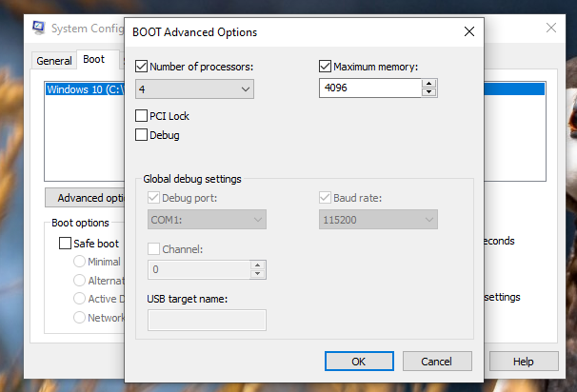Screen dimensions: 577x392
Task: Enable the PCI Lock option
Action: coord(142,116)
